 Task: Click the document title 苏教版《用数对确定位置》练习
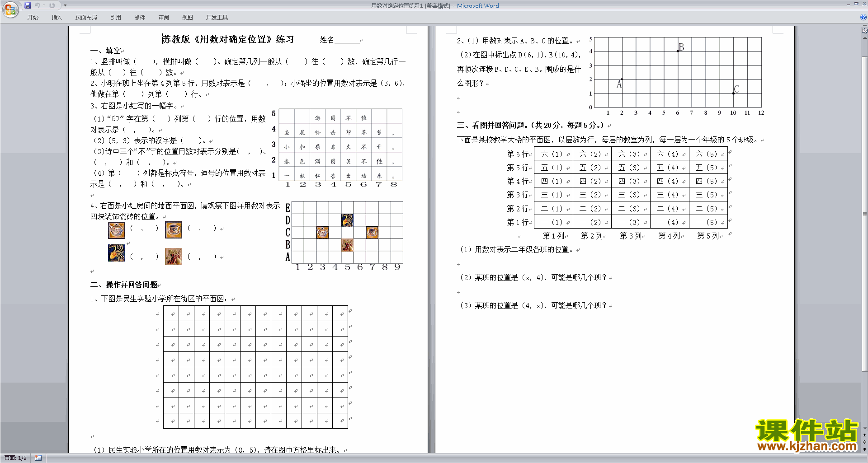point(228,39)
